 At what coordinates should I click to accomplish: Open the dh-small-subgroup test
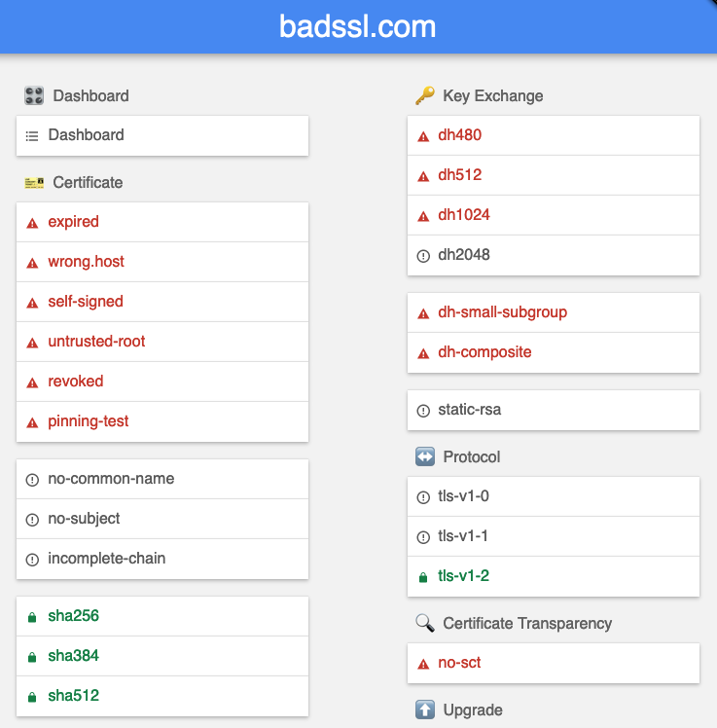[554, 312]
